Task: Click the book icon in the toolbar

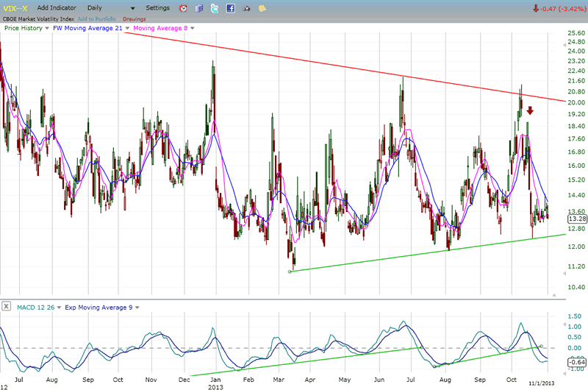Action: pyautogui.click(x=198, y=8)
